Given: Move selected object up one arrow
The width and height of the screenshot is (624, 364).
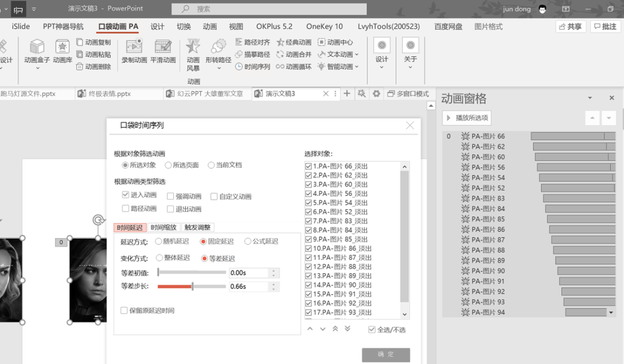Looking at the screenshot, I should tap(310, 329).
